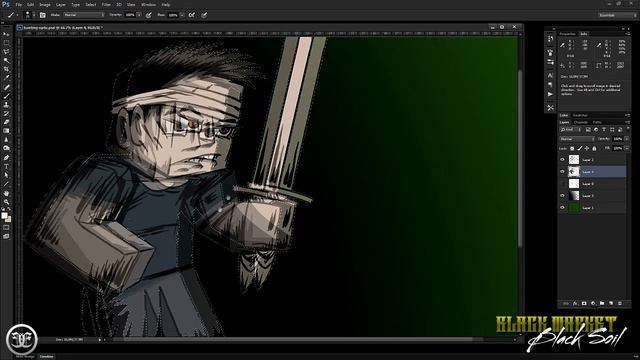The width and height of the screenshot is (640, 360).
Task: Open the File menu
Action: coord(18,4)
